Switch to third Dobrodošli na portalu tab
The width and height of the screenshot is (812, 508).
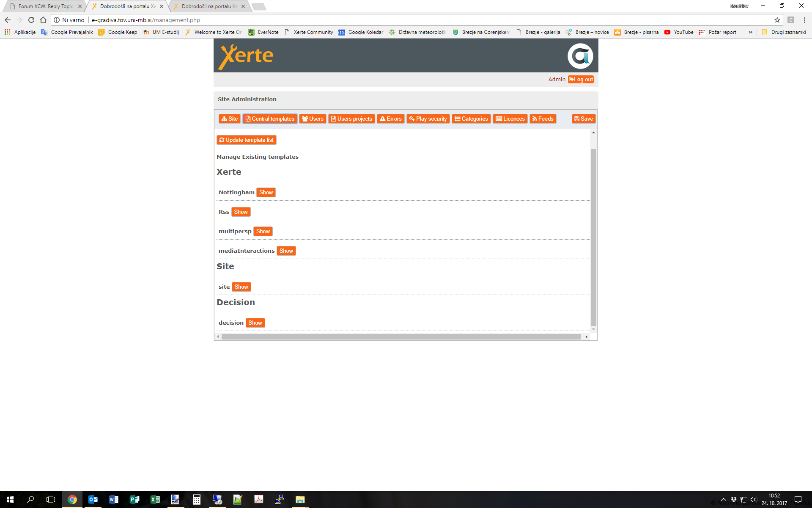pyautogui.click(x=209, y=6)
